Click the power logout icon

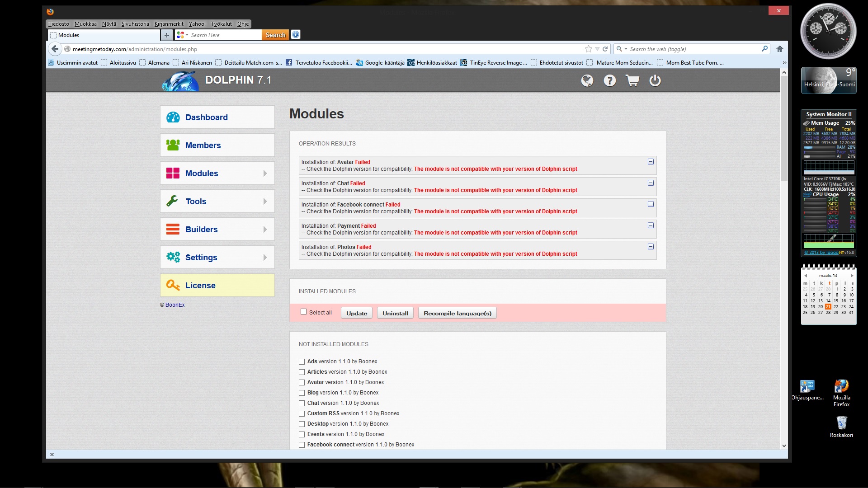(x=655, y=80)
